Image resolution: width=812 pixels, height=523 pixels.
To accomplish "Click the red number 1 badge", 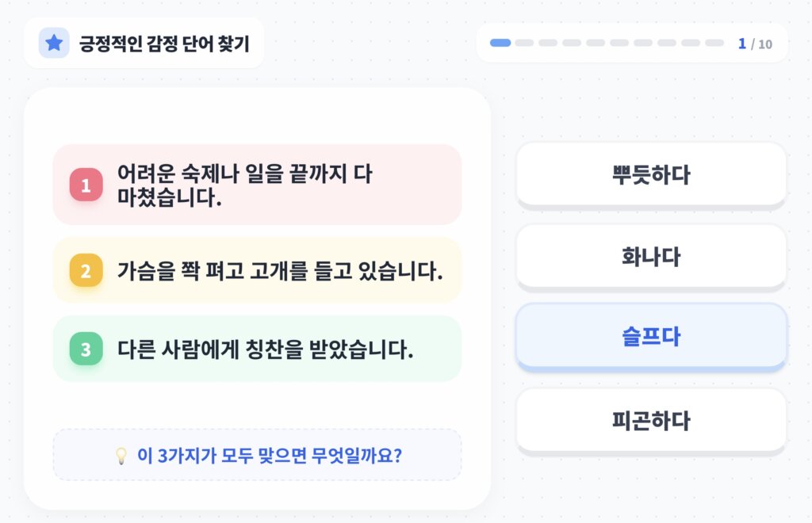I will click(86, 185).
